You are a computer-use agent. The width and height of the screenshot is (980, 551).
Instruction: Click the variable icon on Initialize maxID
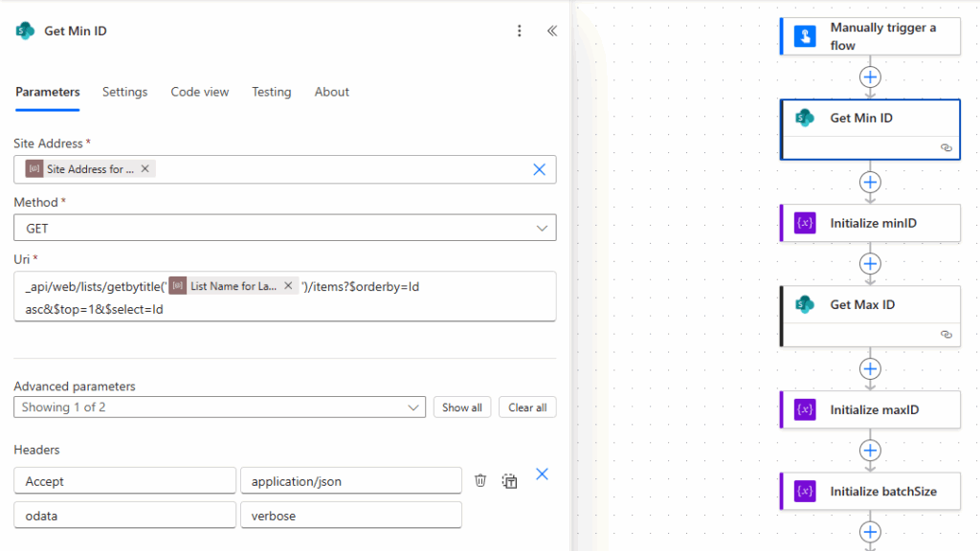(x=805, y=409)
